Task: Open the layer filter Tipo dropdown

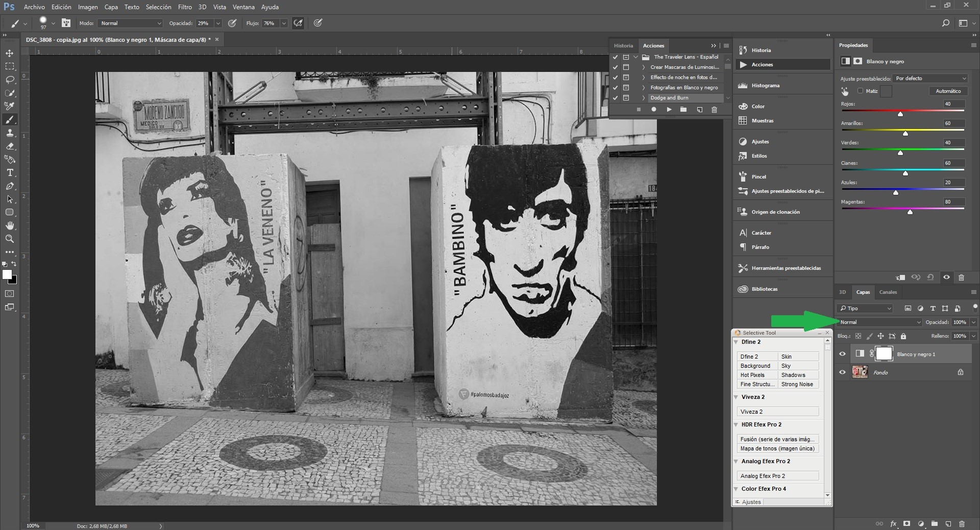Action: click(865, 309)
